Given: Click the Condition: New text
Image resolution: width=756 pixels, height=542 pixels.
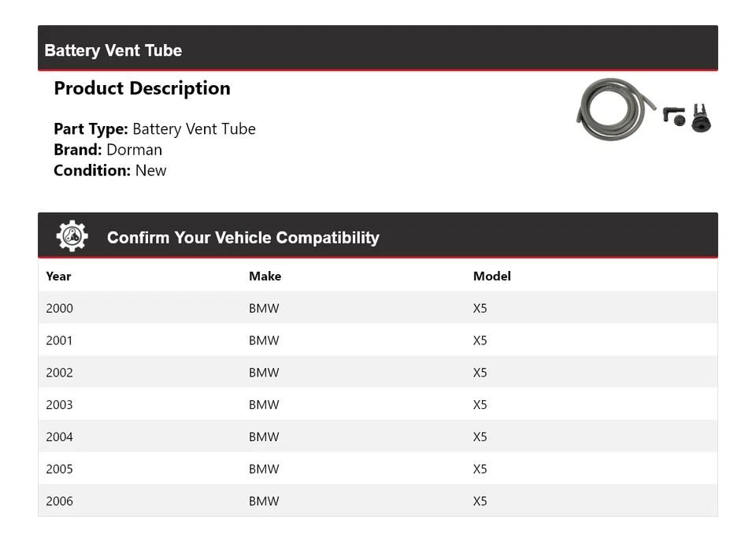Looking at the screenshot, I should [109, 170].
